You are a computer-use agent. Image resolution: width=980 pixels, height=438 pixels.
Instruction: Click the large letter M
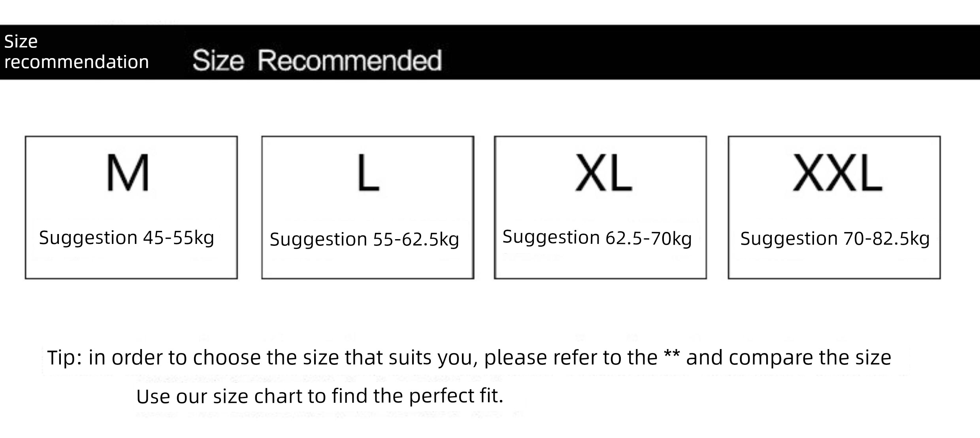pos(128,173)
